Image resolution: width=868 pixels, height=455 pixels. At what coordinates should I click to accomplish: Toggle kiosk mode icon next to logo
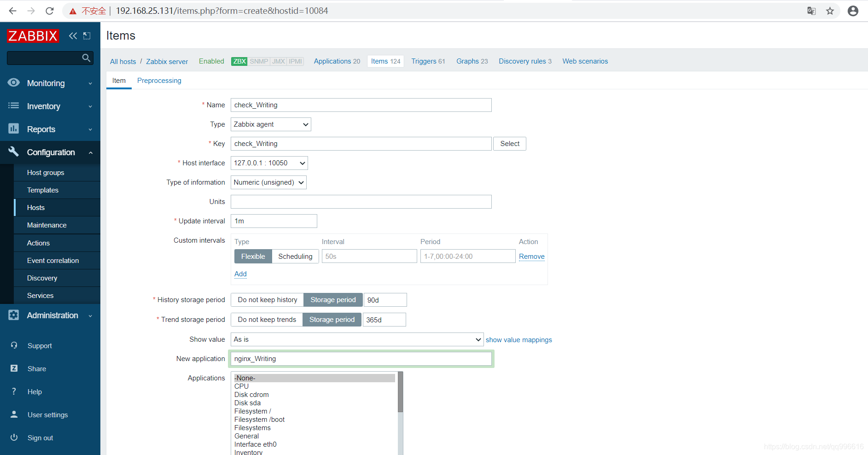[x=87, y=36]
